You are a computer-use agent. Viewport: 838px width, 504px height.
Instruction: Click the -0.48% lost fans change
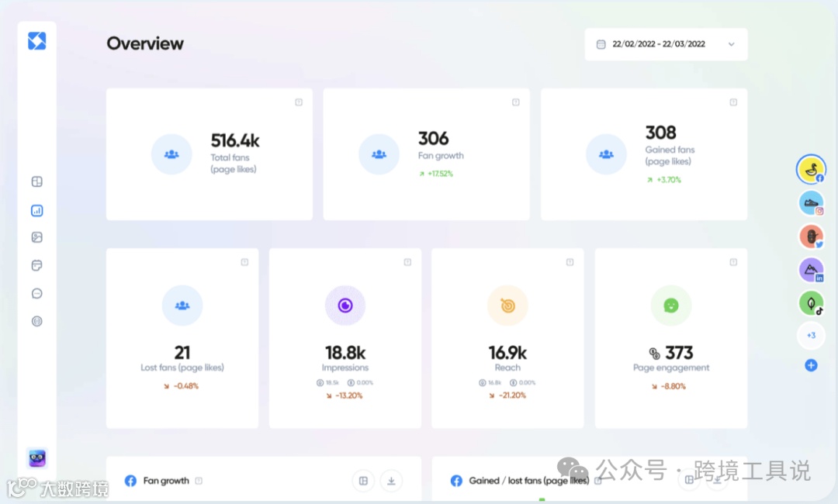coord(181,386)
